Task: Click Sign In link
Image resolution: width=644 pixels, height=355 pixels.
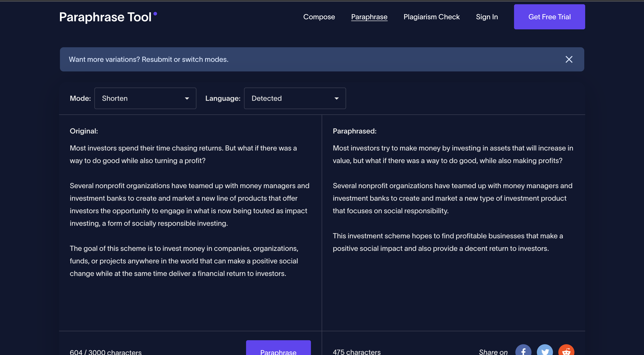Action: 487,17
